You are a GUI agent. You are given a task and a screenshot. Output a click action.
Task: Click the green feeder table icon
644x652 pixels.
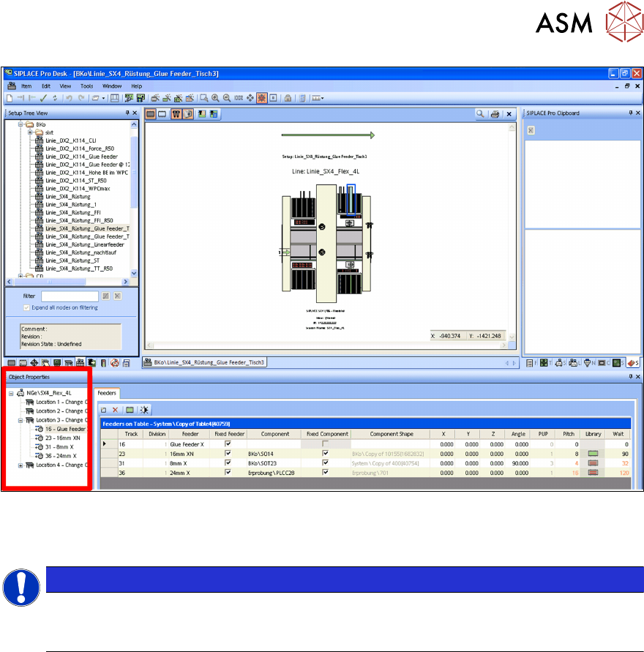pos(130,410)
